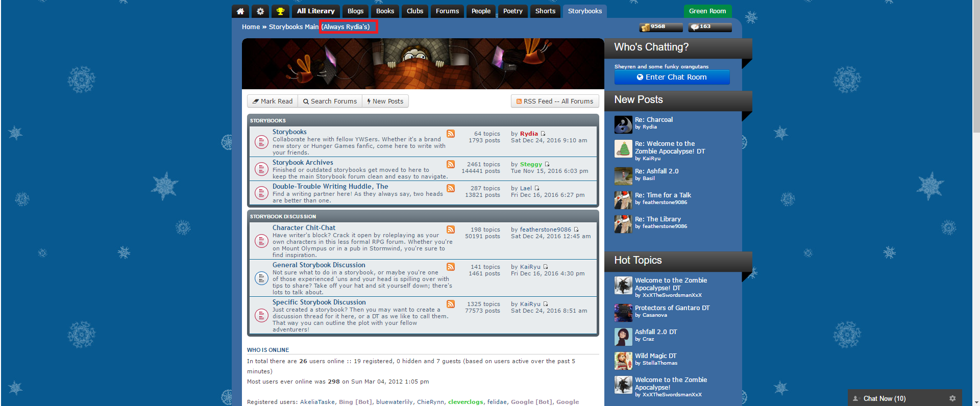
Task: Click Mark Read button
Action: 273,101
